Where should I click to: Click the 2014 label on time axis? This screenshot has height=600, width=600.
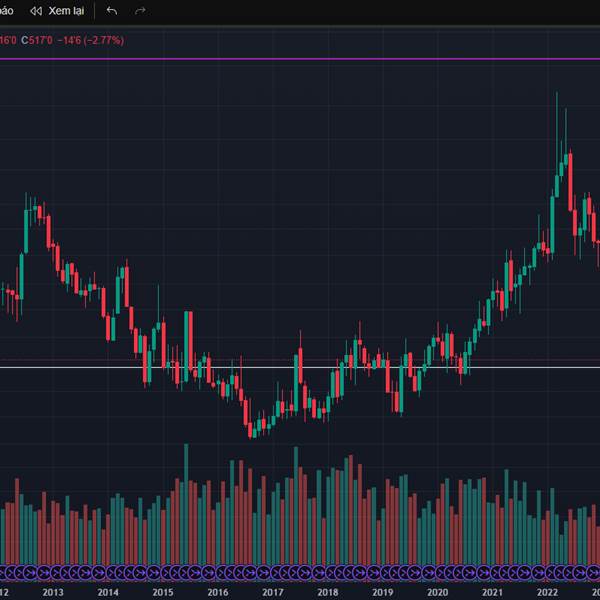pos(108,592)
